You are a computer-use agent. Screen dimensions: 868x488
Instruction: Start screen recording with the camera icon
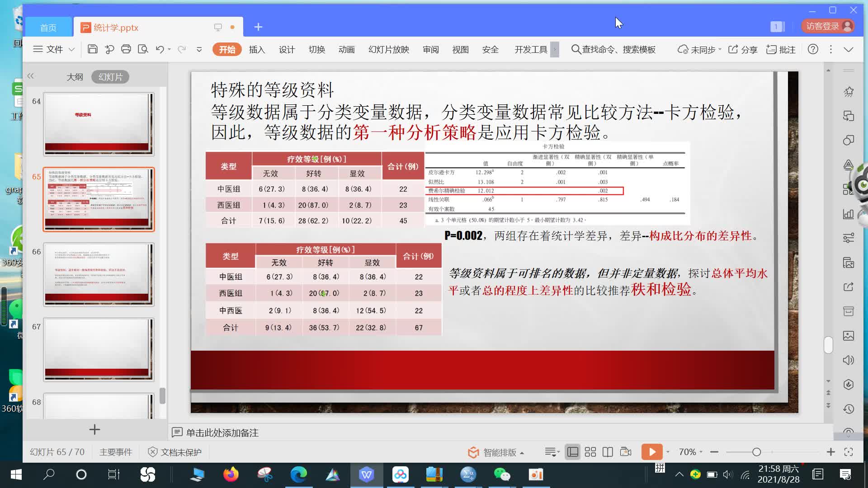coord(625,452)
